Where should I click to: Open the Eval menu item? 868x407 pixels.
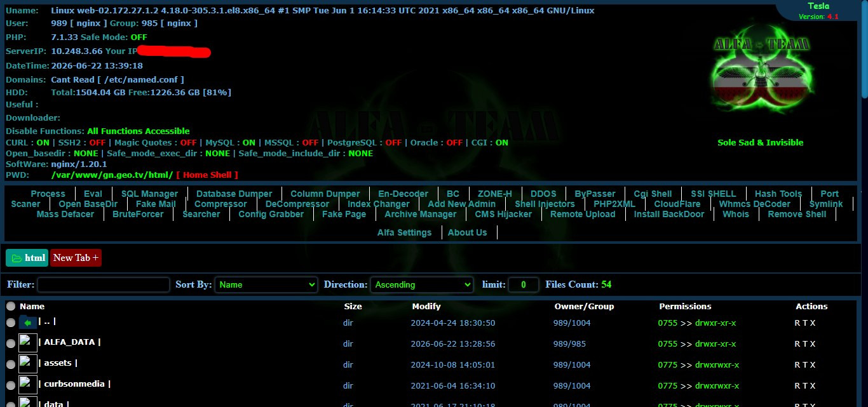click(x=93, y=194)
